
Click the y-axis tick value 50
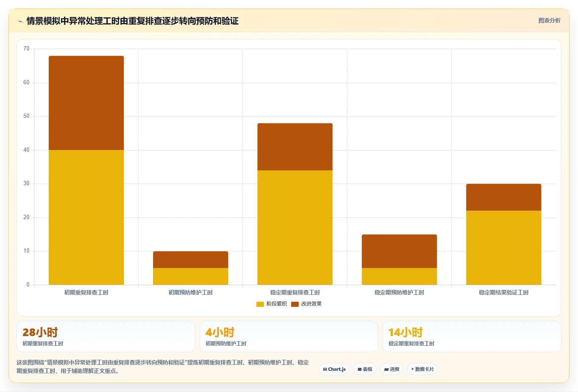click(26, 116)
